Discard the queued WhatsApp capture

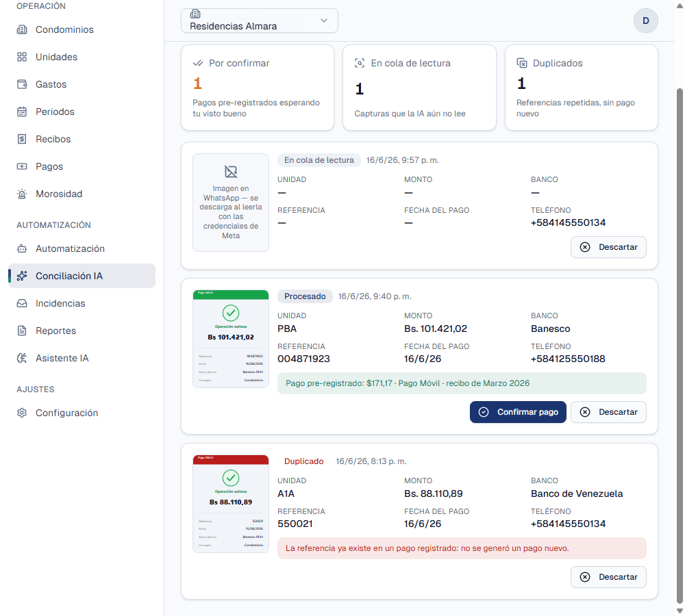[x=608, y=247]
